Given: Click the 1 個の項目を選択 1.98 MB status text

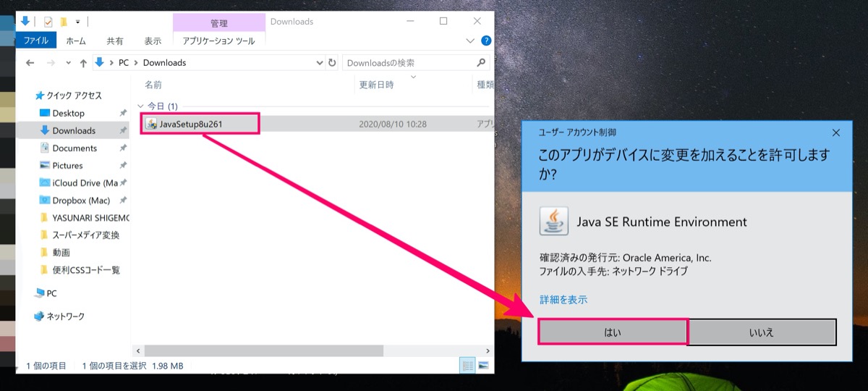Looking at the screenshot, I should pyautogui.click(x=132, y=366).
